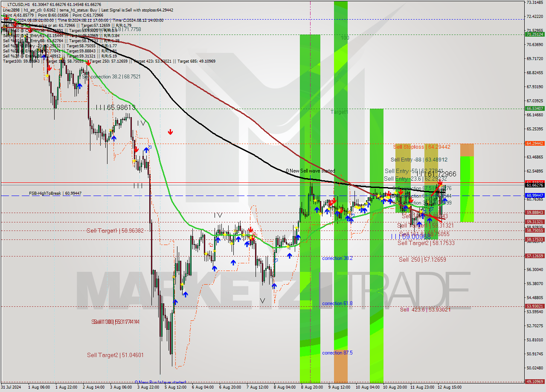Click the lone red down arrow near 65.25

tap(170, 132)
